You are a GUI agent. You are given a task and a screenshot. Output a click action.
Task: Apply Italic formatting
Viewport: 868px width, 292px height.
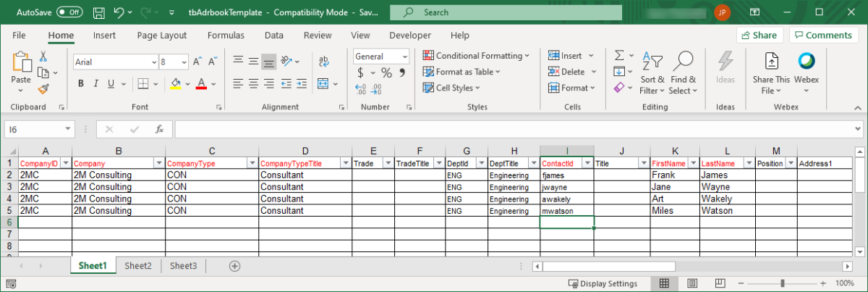(98, 83)
